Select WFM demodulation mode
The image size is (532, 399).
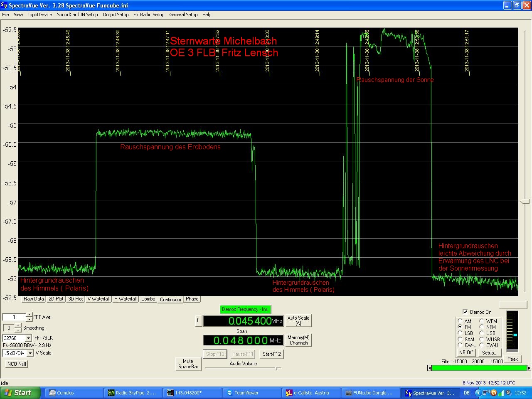(482, 321)
